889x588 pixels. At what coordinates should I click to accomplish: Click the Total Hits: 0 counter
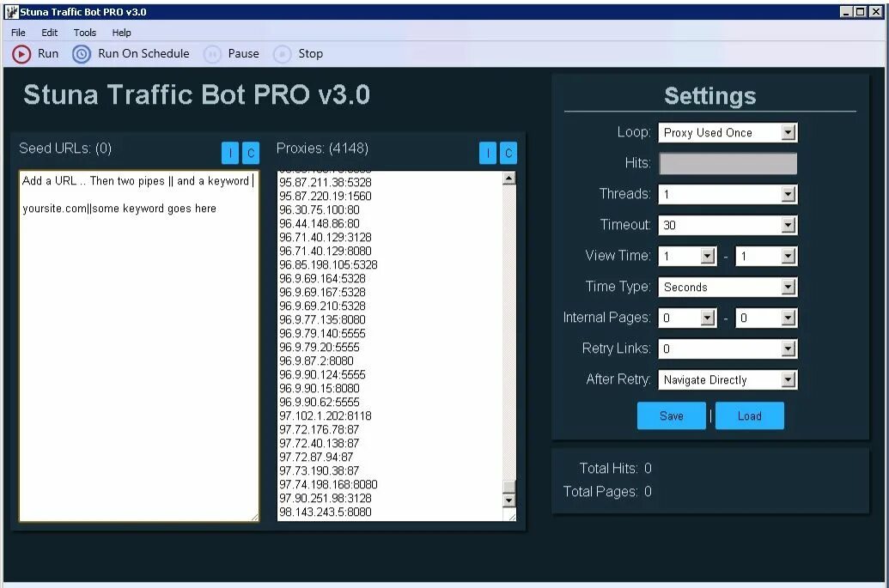[x=616, y=469]
